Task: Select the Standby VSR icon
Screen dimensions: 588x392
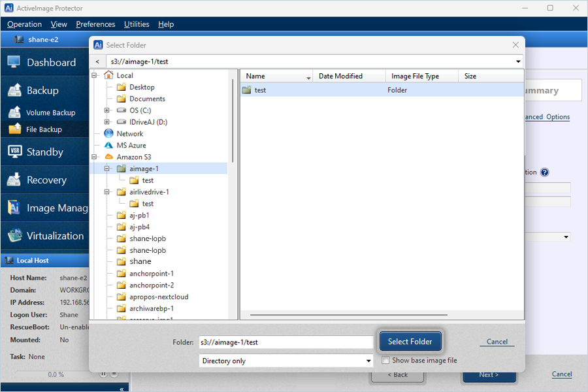Action: point(14,152)
